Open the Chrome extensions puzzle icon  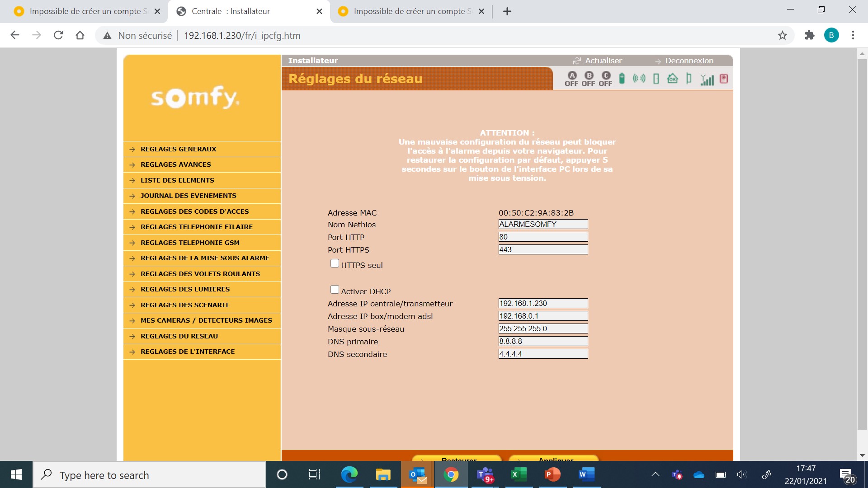810,35
